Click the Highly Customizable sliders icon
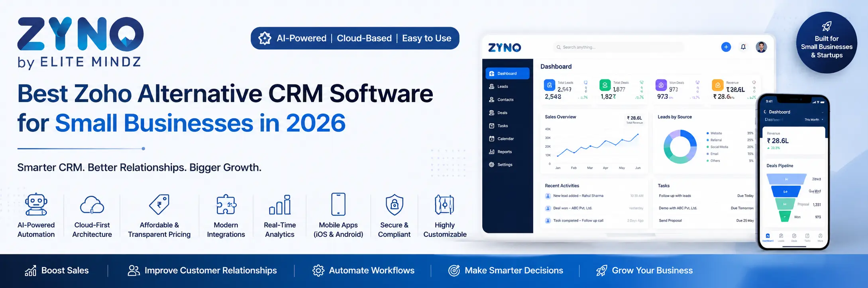Screen dimensions: 868x288 click(x=444, y=205)
